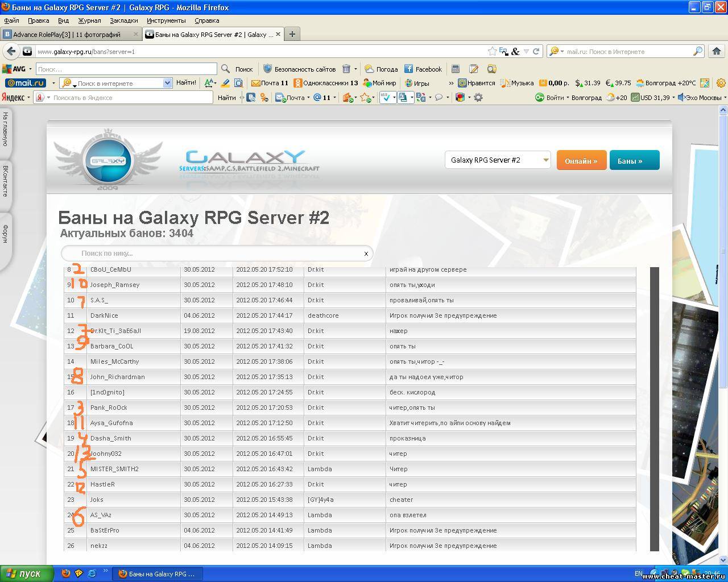Open Facebook from the AVG toolbar
This screenshot has width=728, height=582.
point(423,69)
